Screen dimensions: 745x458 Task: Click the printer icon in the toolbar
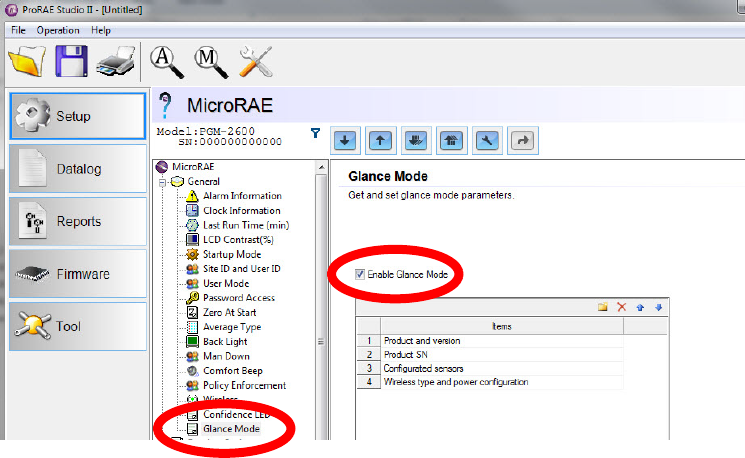[115, 61]
